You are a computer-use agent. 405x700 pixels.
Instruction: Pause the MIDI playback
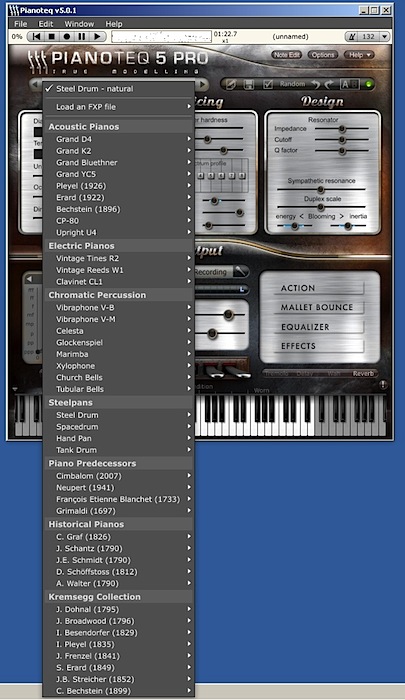81,37
